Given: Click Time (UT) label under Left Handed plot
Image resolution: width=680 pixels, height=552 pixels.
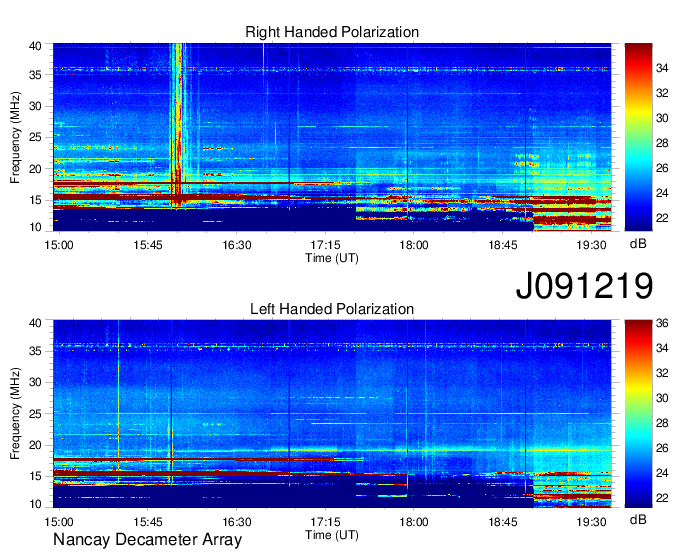Looking at the screenshot, I should pos(332,535).
